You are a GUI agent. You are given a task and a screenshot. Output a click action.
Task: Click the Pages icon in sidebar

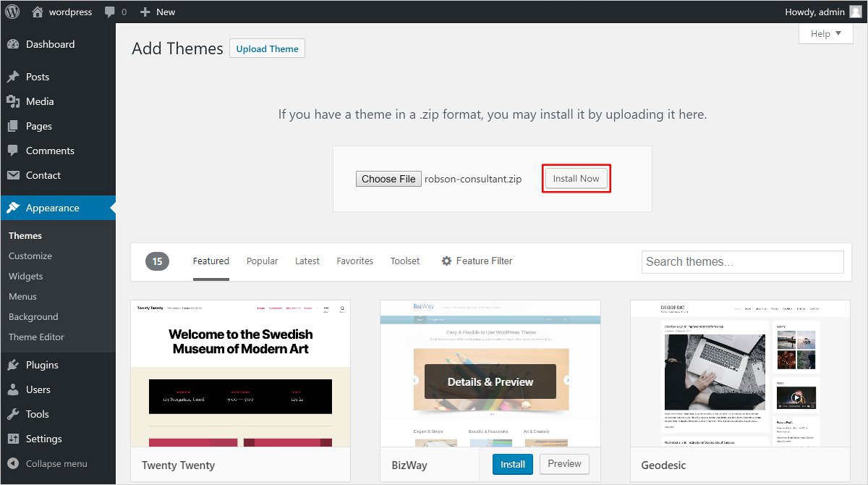(x=13, y=126)
